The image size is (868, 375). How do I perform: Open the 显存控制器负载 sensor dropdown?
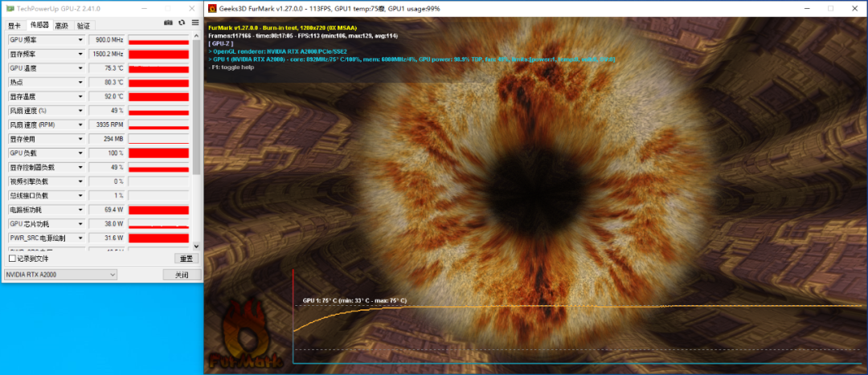(80, 167)
